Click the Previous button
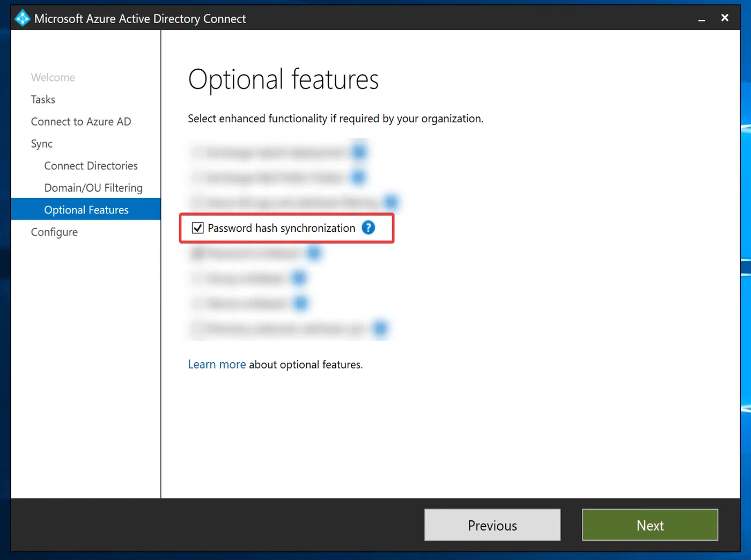Viewport: 751px width, 560px height. click(x=492, y=525)
